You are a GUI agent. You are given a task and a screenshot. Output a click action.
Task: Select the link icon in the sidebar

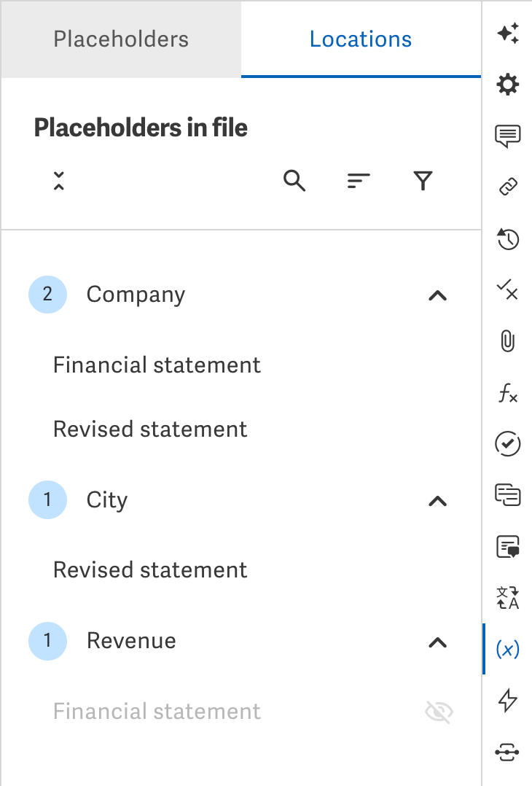point(507,187)
